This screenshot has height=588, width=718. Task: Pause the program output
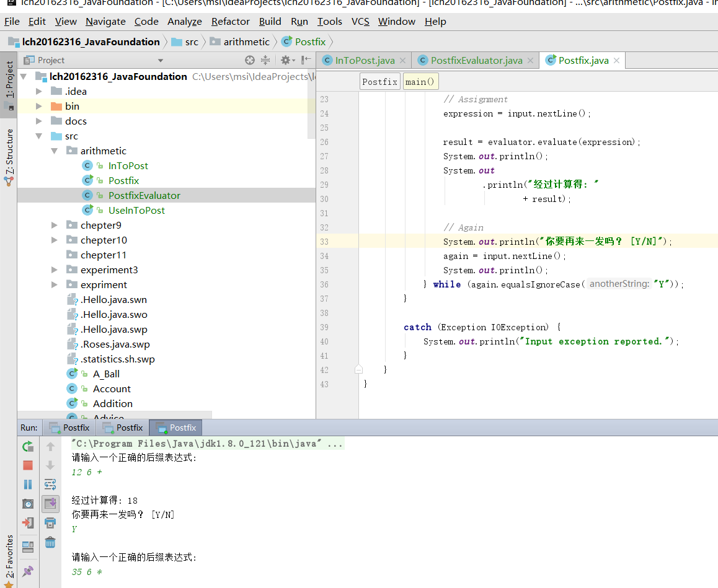tap(27, 485)
